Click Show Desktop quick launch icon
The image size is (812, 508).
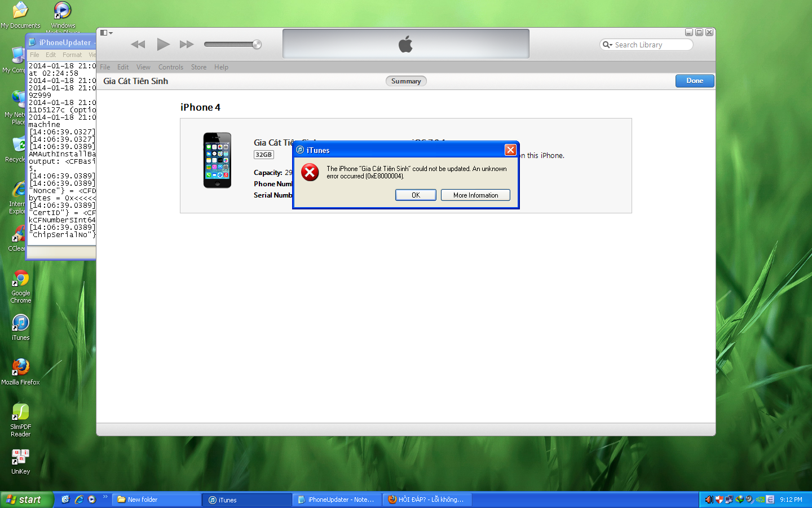[65, 500]
